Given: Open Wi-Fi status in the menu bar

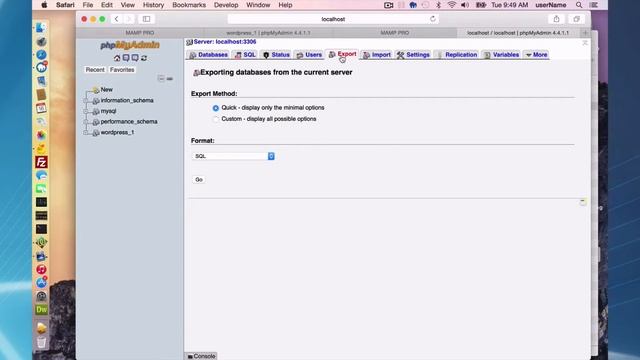Looking at the screenshot, I should (x=451, y=5).
